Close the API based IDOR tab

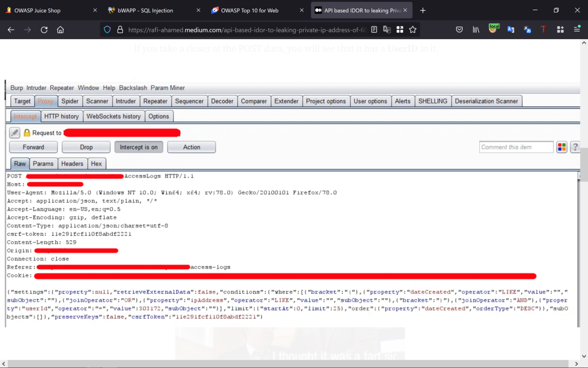(405, 10)
